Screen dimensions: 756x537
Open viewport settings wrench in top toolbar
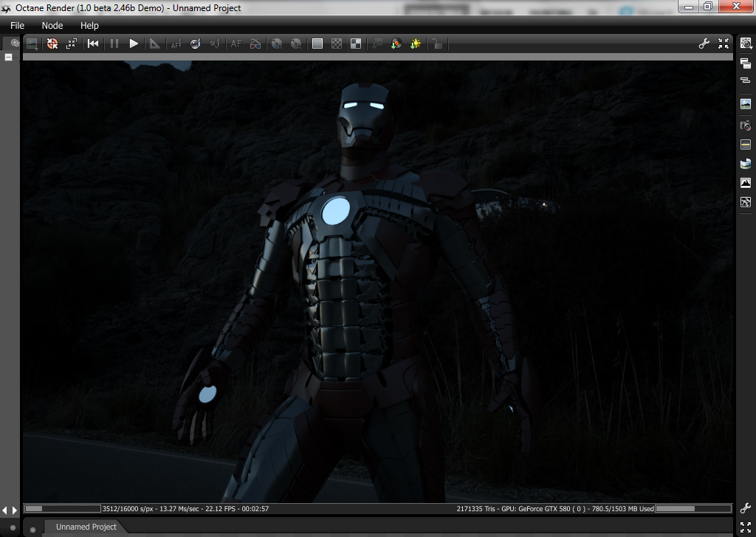point(704,44)
